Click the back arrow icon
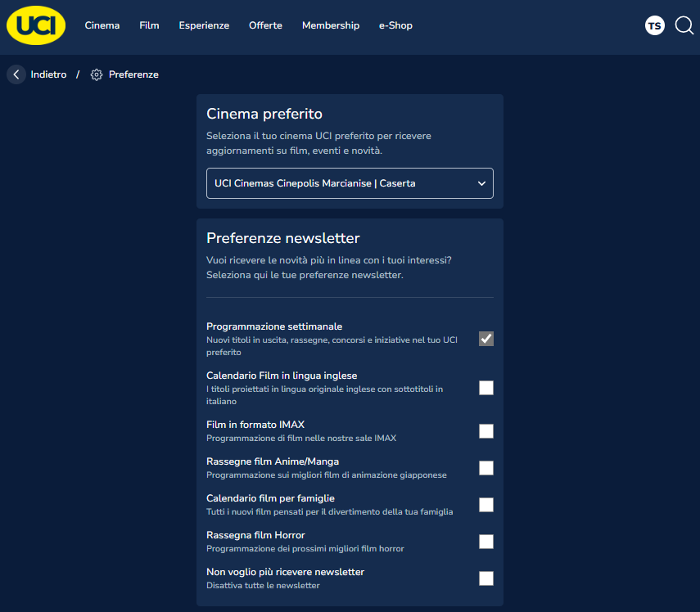This screenshot has width=700, height=612. click(16, 74)
